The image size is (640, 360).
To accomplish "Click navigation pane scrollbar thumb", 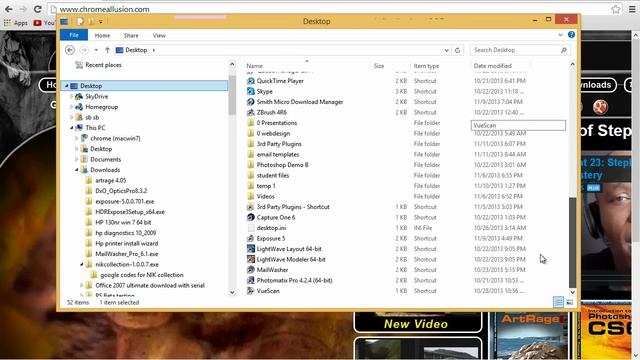I will [x=232, y=95].
